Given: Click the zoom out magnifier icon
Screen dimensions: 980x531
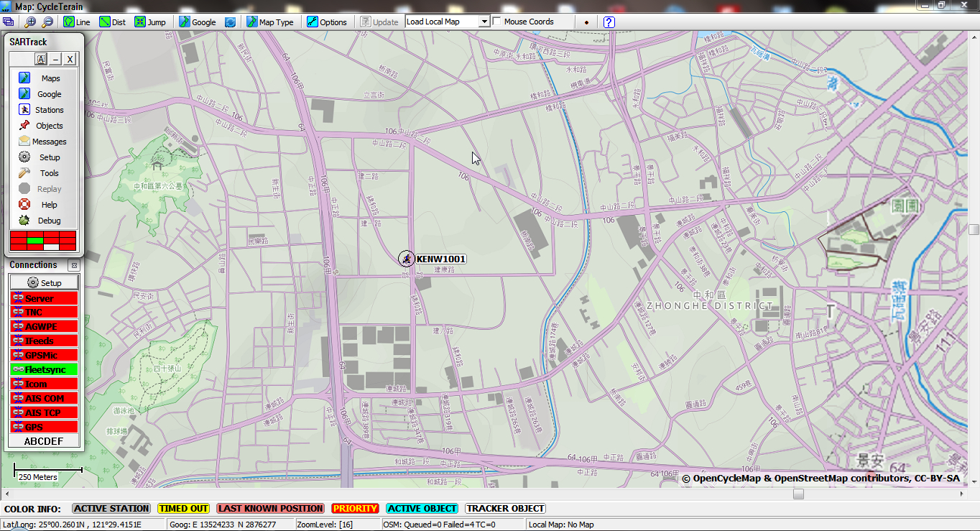Looking at the screenshot, I should point(47,22).
